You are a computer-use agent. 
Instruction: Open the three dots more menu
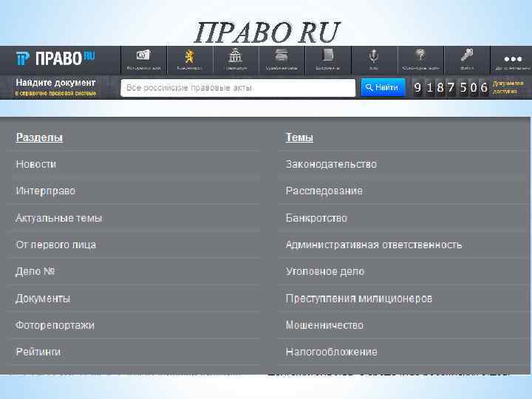[512, 60]
